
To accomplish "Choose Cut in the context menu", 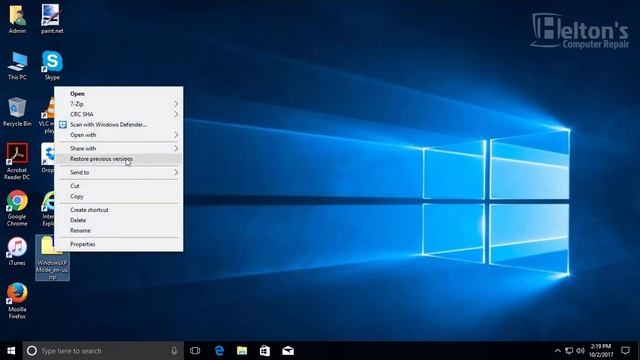I will coord(119,186).
